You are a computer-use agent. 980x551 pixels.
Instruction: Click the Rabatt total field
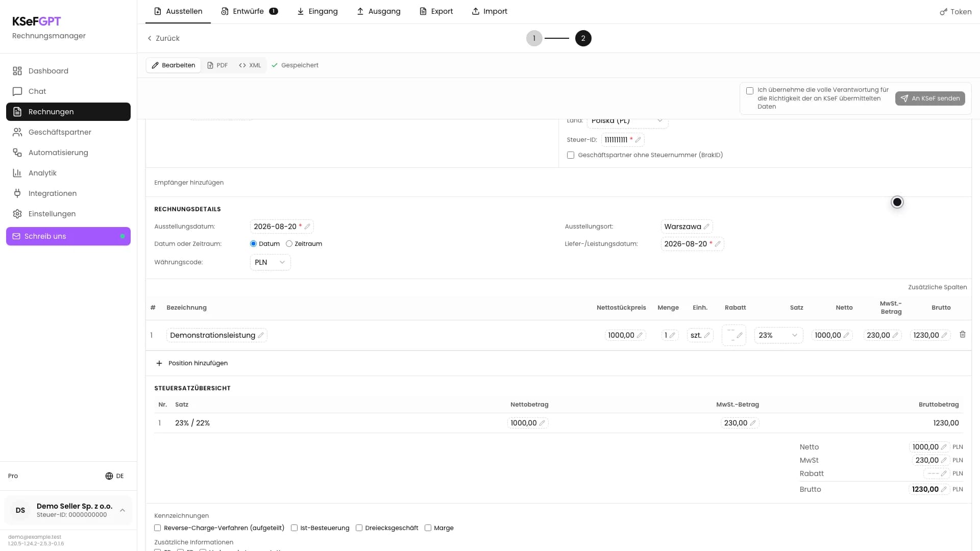936,473
